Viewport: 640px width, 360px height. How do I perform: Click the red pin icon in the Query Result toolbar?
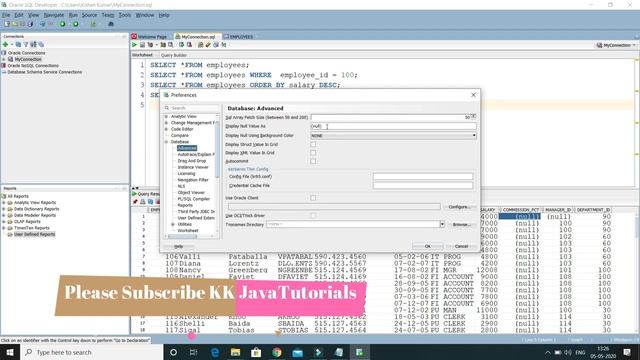[135, 202]
